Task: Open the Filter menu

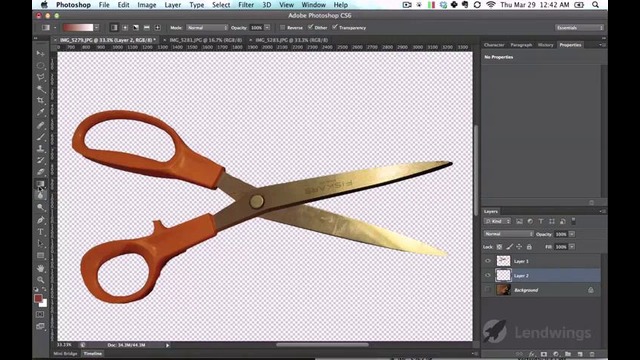Action: click(246, 5)
